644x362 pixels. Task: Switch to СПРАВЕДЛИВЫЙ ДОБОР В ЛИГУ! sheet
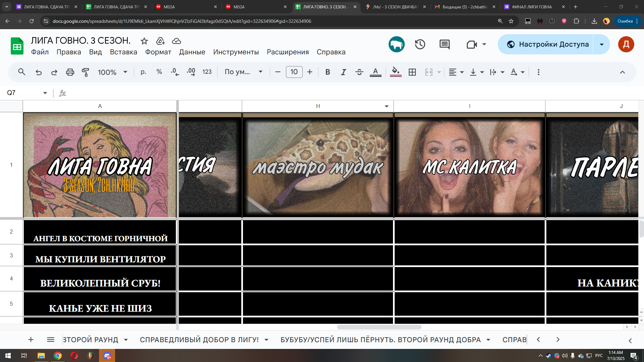click(x=199, y=340)
